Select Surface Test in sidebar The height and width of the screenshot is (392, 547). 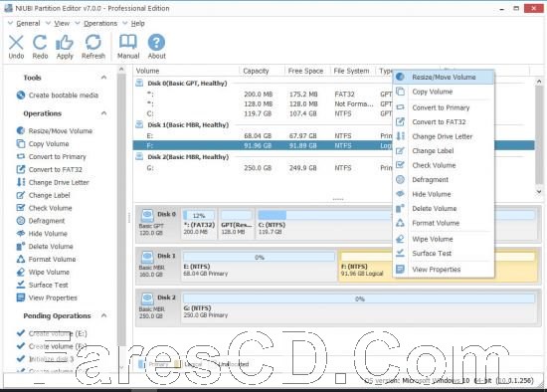click(x=42, y=285)
